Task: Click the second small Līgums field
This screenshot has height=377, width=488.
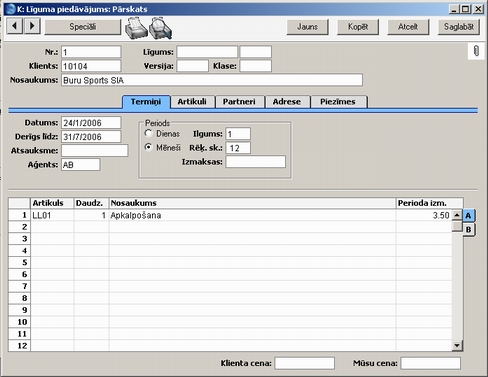Action: 256,52
